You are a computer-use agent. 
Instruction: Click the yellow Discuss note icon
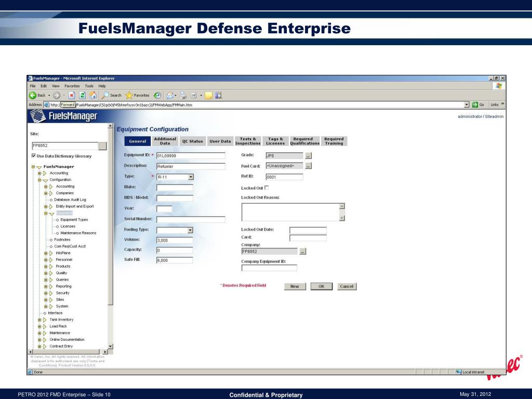pos(208,96)
